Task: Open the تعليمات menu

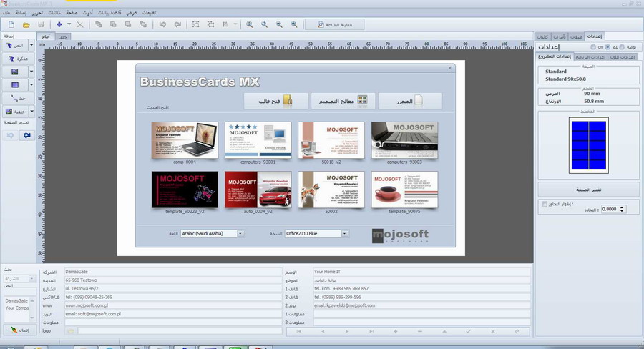Action: [x=149, y=13]
